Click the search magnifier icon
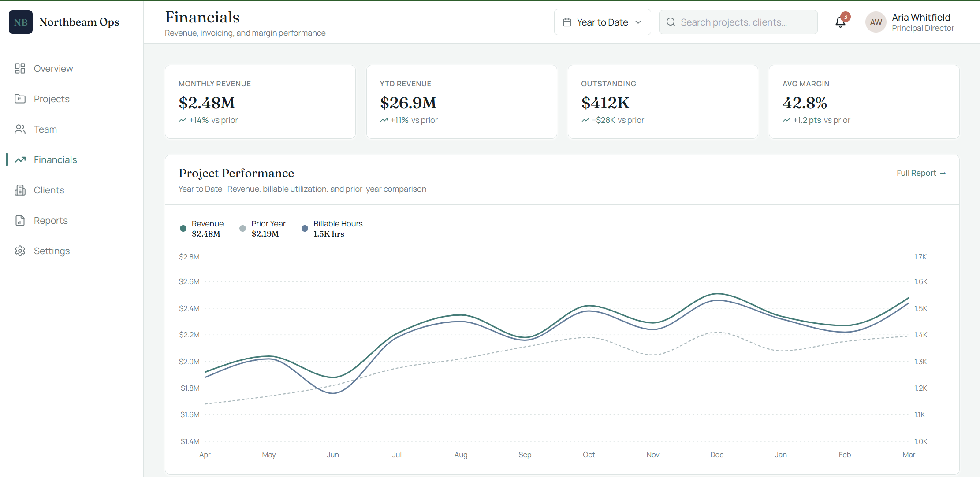The width and height of the screenshot is (980, 477). (x=671, y=22)
